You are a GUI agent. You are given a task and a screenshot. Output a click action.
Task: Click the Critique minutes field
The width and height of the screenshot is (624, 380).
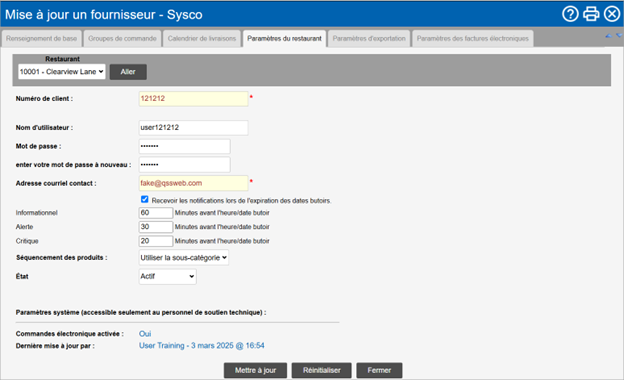click(156, 241)
